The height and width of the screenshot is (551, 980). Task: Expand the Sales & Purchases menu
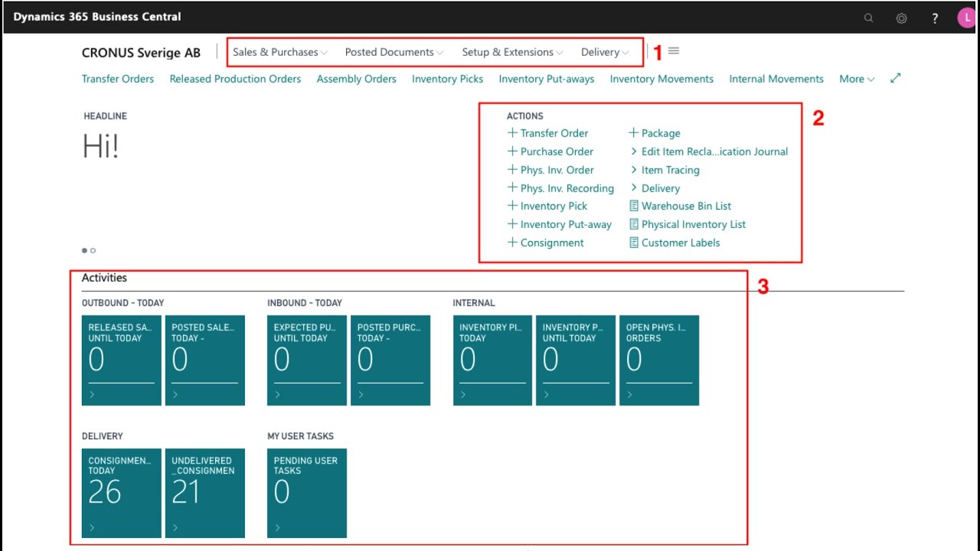tap(280, 52)
